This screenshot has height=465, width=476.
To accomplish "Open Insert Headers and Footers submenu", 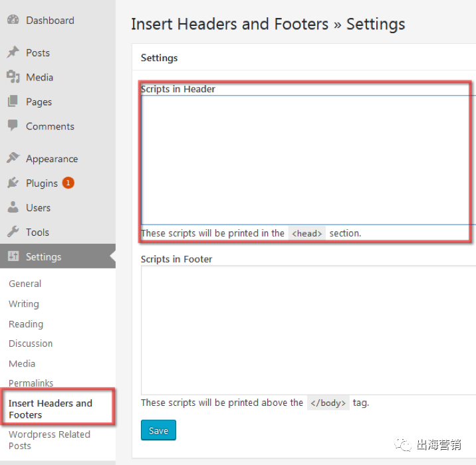I will (x=51, y=409).
